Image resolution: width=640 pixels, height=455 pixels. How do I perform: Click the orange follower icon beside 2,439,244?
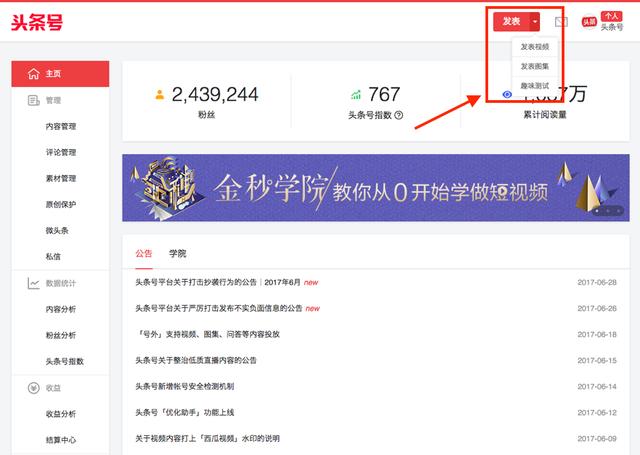(x=160, y=95)
